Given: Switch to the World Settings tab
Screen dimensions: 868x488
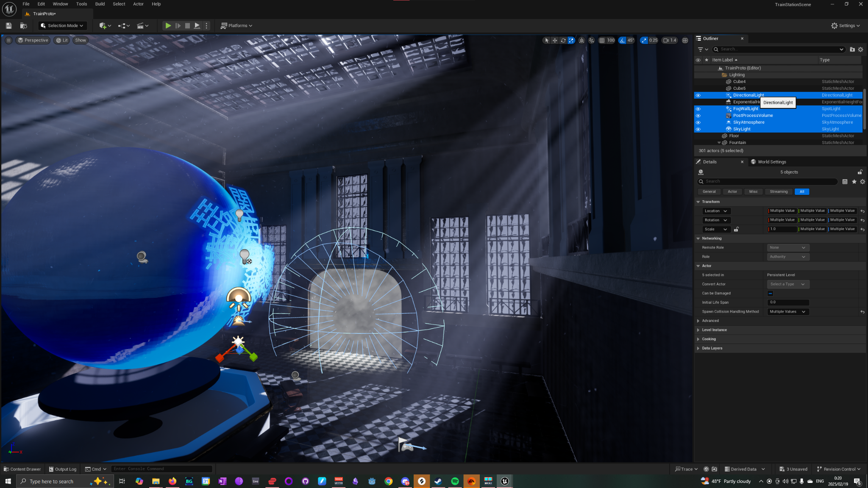Looking at the screenshot, I should [771, 162].
